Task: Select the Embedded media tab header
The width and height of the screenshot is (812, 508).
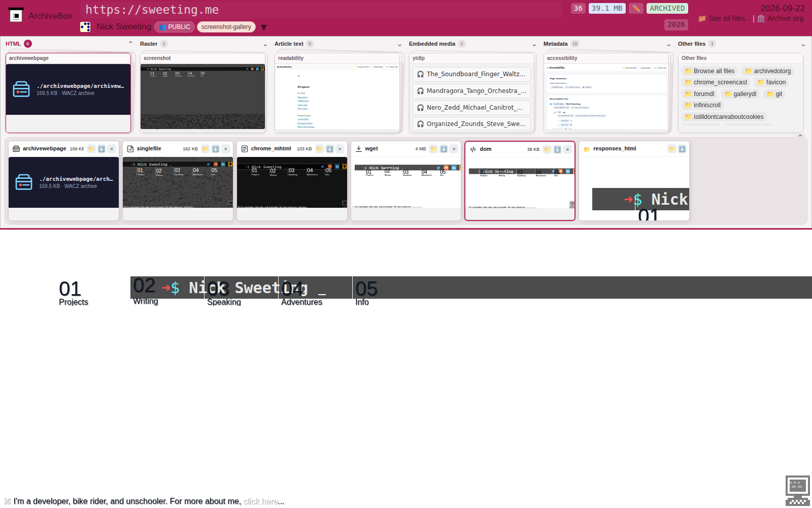Action: [432, 44]
